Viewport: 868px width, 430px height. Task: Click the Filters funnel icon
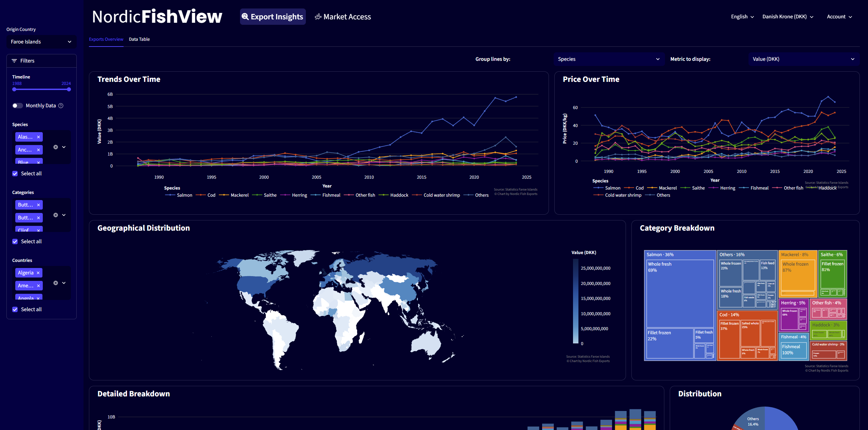(x=14, y=61)
